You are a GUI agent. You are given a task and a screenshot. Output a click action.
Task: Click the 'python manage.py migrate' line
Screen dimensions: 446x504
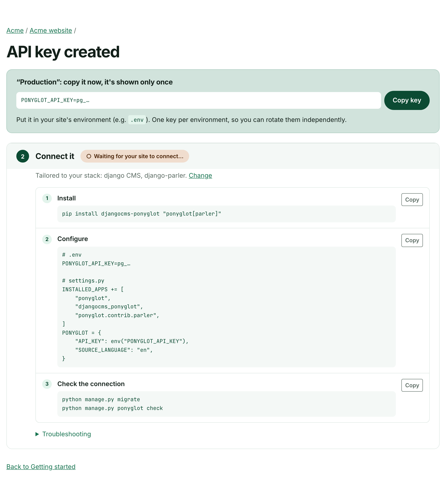(101, 399)
